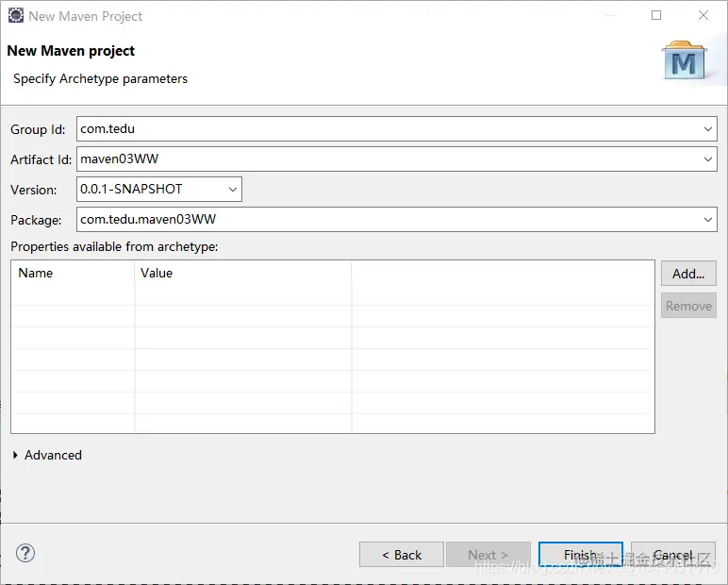Click the Package label

[x=36, y=220]
